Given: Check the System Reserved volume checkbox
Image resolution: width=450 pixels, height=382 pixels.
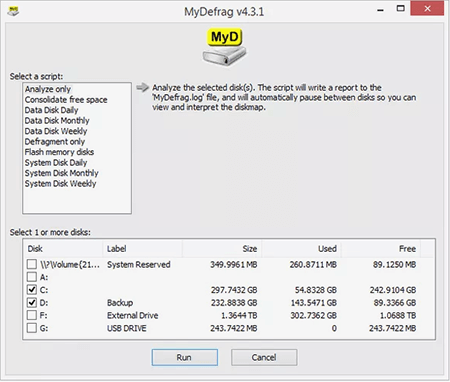Looking at the screenshot, I should (32, 264).
